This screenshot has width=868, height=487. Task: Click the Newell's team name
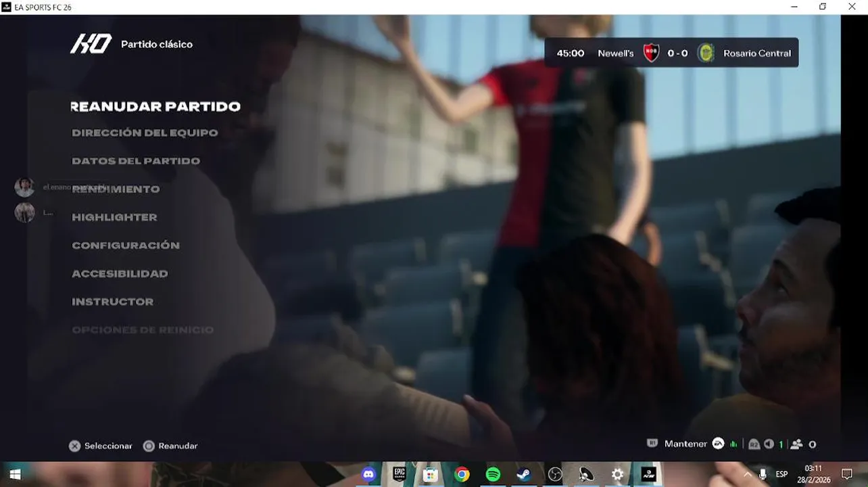click(615, 53)
